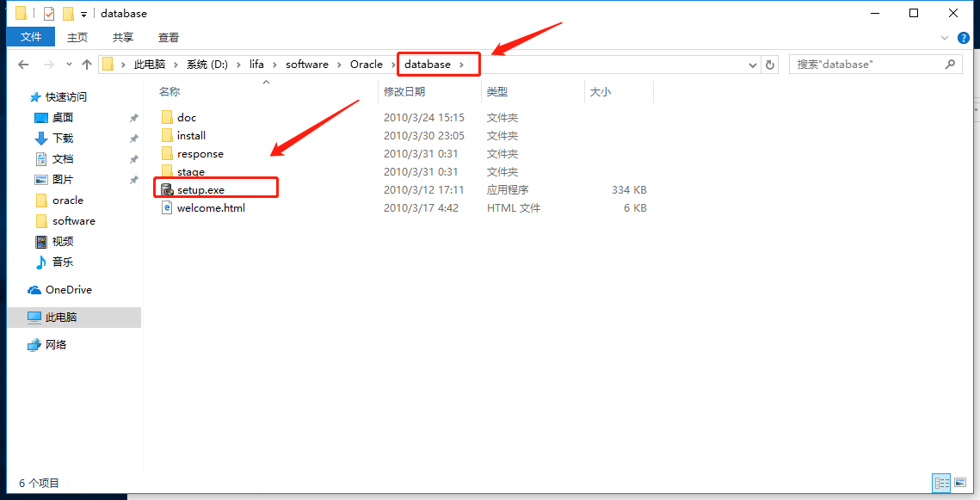
Task: Click the setup.exe application icon
Action: pyautogui.click(x=167, y=189)
